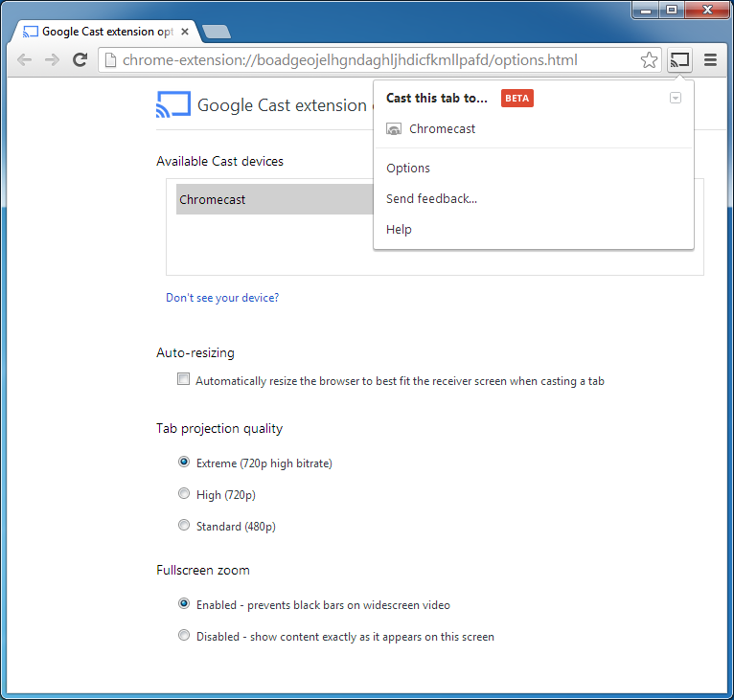The height and width of the screenshot is (700, 734).
Task: Select Extreme (720p high bitrate) quality
Action: pyautogui.click(x=184, y=462)
